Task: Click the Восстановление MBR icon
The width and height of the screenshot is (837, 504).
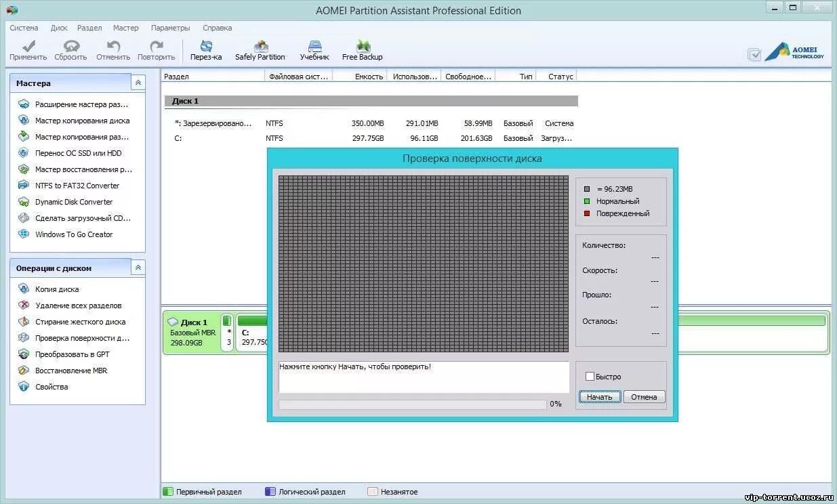Action: click(x=24, y=371)
